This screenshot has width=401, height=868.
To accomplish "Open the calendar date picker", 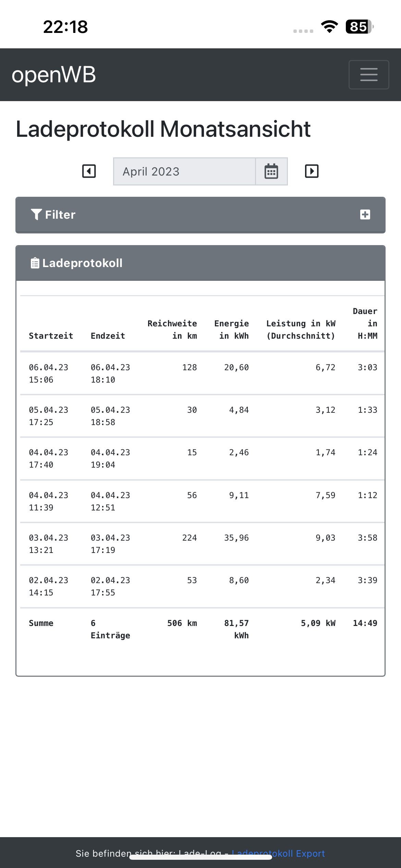I will [271, 171].
